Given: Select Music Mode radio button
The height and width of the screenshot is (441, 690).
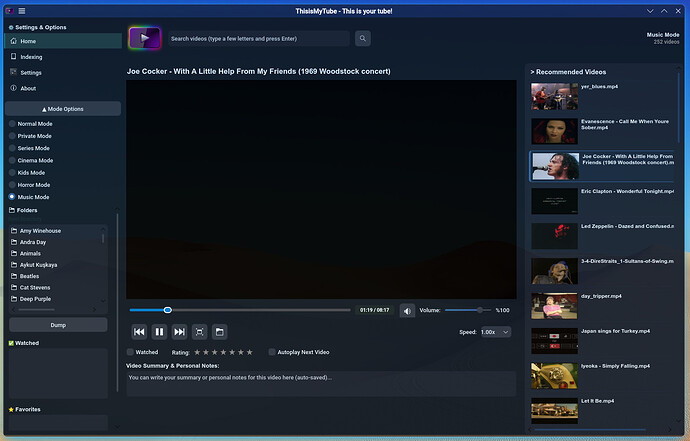Looking at the screenshot, I should [12, 197].
